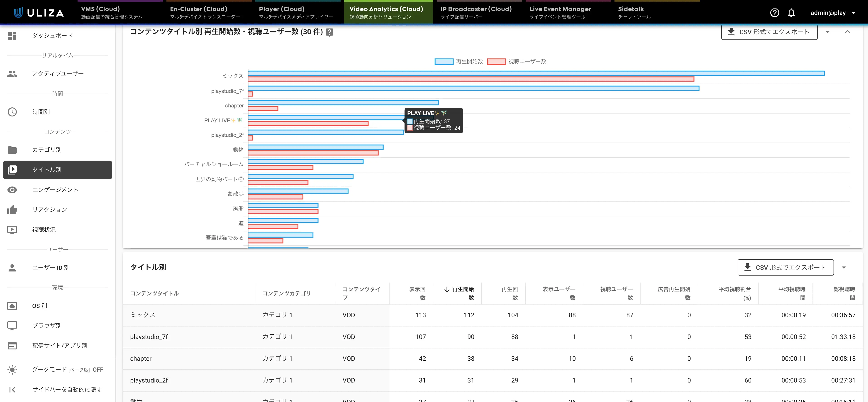The height and width of the screenshot is (402, 868).
Task: Click 01:33:18 total viewing time cell
Action: (x=843, y=337)
